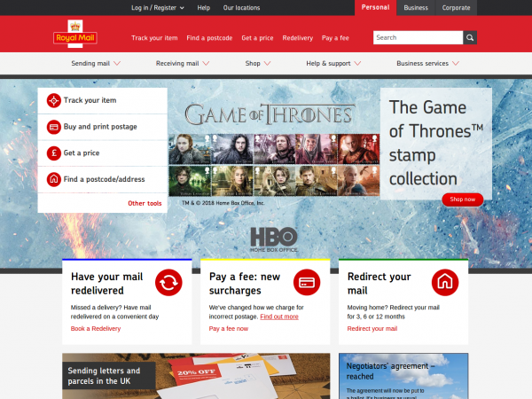Click the redelivery arrows circle icon
The height and width of the screenshot is (399, 532).
(168, 282)
